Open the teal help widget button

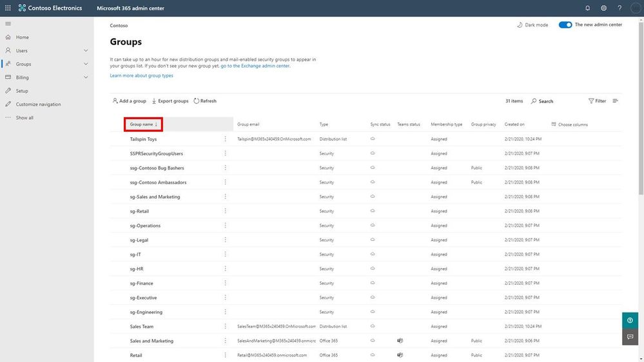(x=630, y=320)
